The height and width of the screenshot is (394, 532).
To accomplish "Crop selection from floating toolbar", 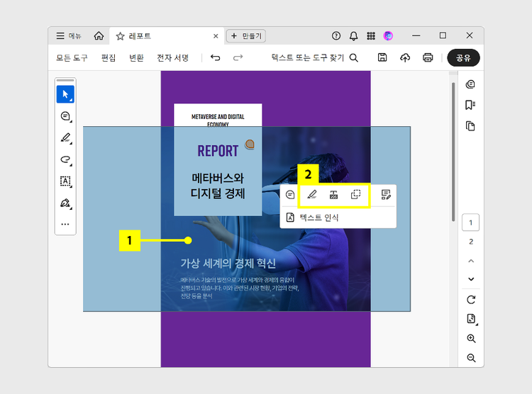I will click(x=355, y=195).
